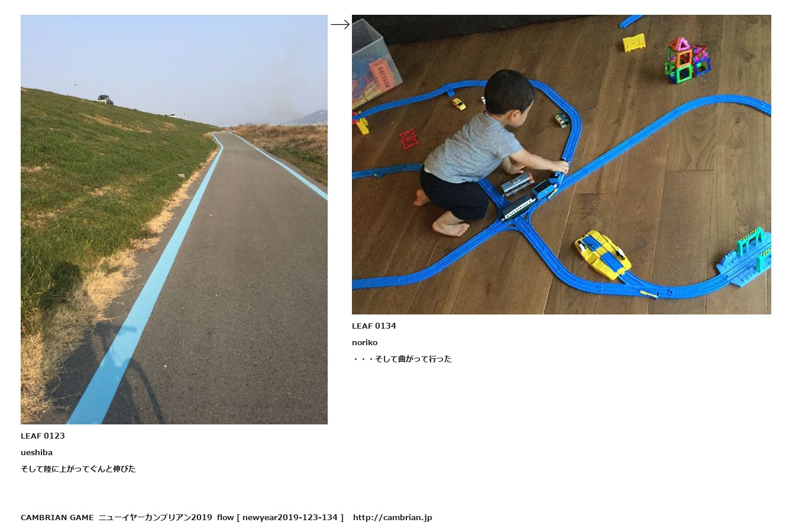Select the LEAF 0134 label

(x=374, y=326)
